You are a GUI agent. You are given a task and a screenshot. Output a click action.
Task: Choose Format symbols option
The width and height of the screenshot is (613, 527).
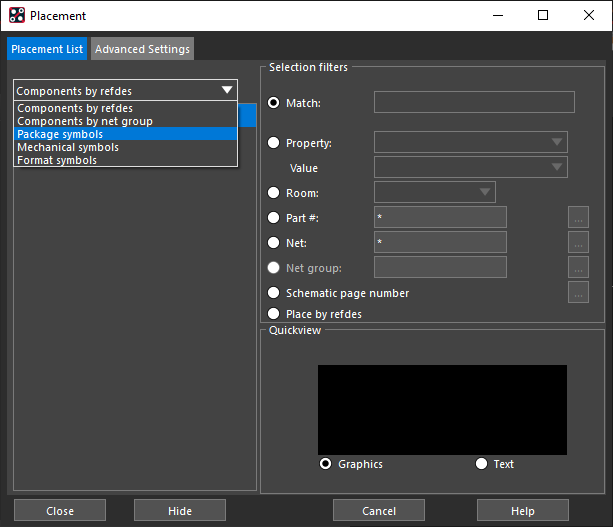pos(125,160)
